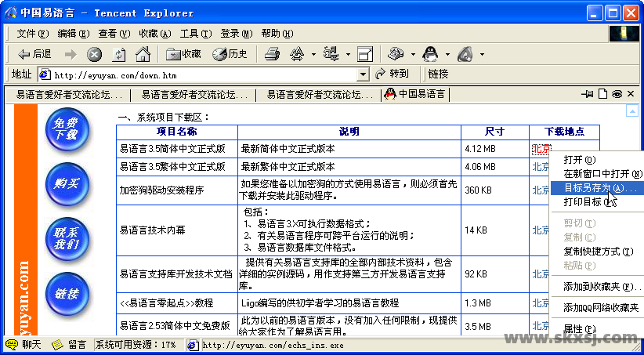The width and height of the screenshot is (644, 355).
Task: Go to Home page icon
Action: coord(142,54)
